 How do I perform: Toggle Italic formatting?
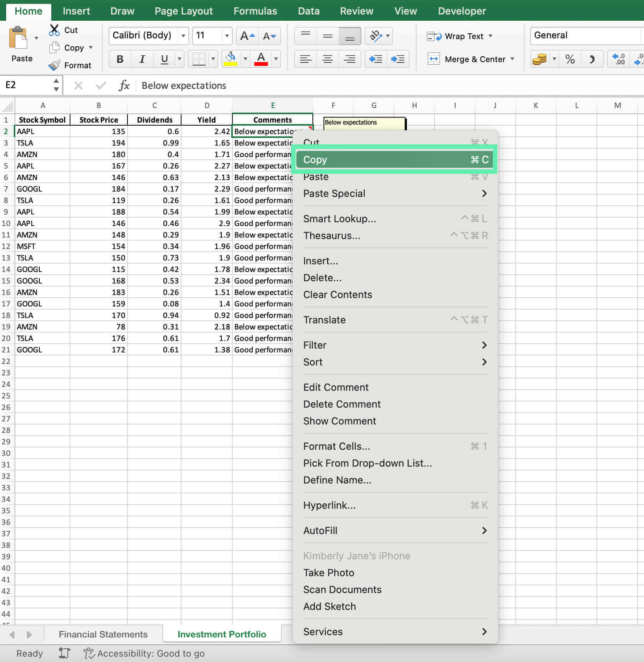pyautogui.click(x=142, y=59)
